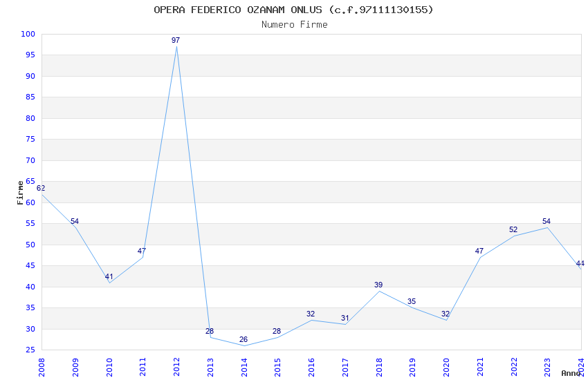Click the y-axis tick label 35
Viewport: 588px width, 380px height.
click(30, 307)
